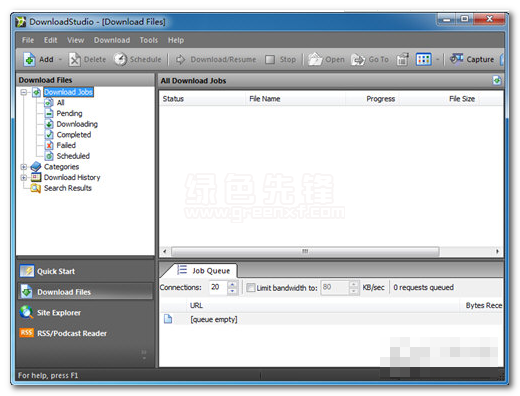Select the Job Queue tab
Screen dimensions: 520x396
pos(204,271)
